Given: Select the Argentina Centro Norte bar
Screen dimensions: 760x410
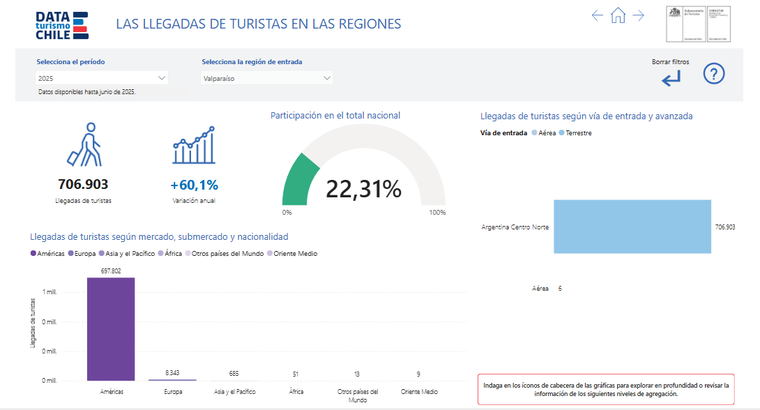Looking at the screenshot, I should (631, 227).
